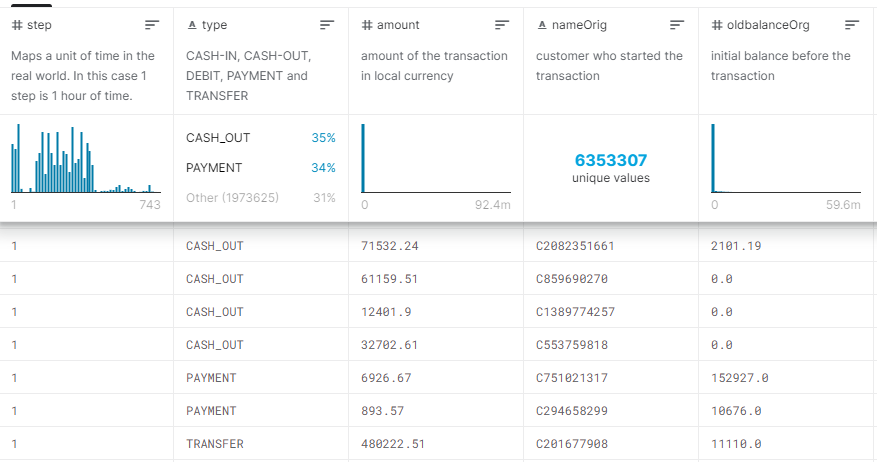The image size is (877, 462).
Task: Select the CASH_OUT 35% category summary
Action: [260, 138]
